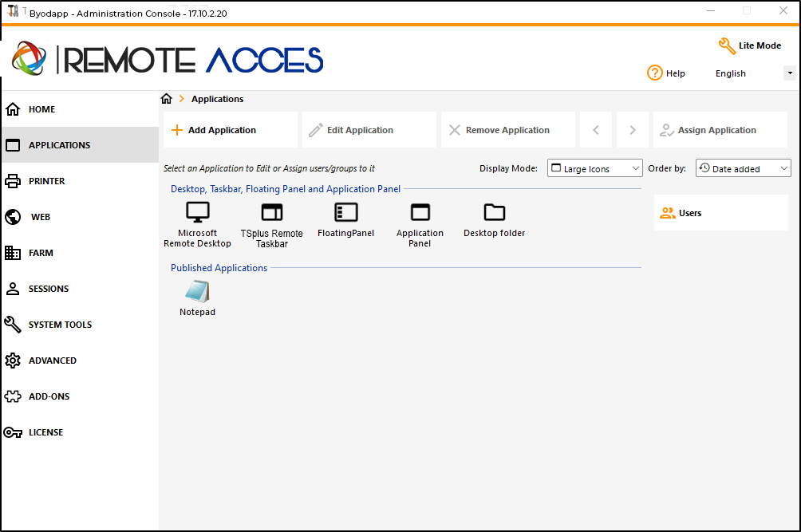Expand the Order by dropdown
This screenshot has height=532, width=801.
[x=744, y=168]
